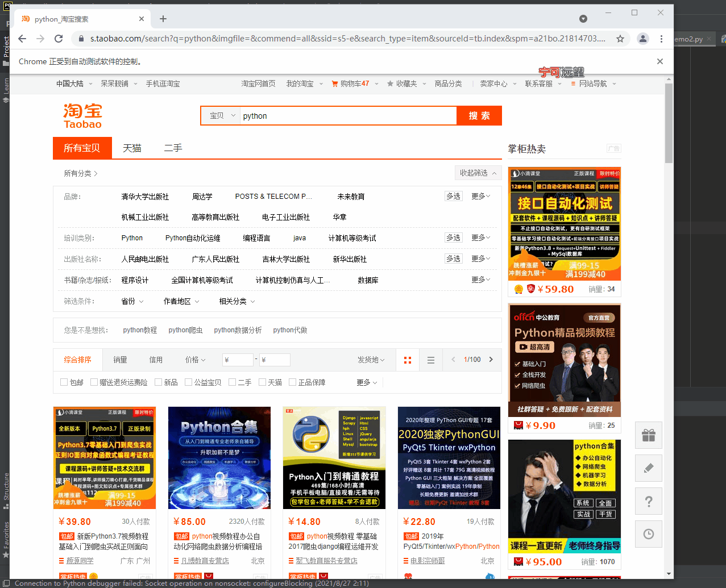Open the ¥85.00 Python合集 product thumbnail

219,458
